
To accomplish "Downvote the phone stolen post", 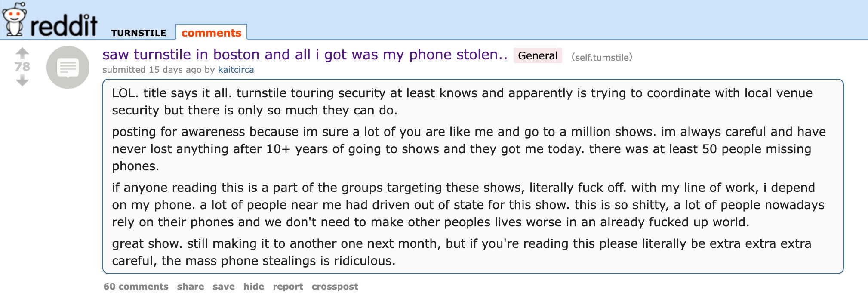I will [x=22, y=80].
